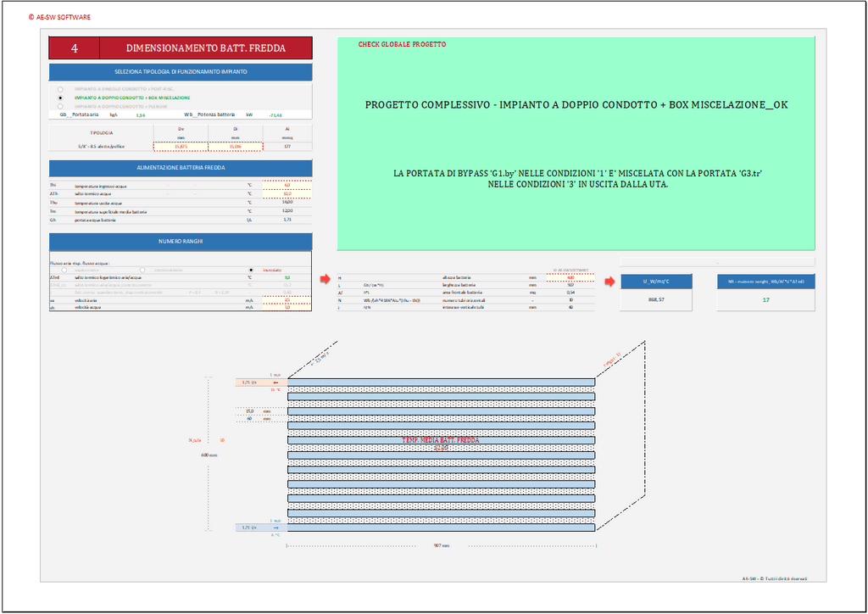Click the red left arrow at water outlet

pos(275,382)
